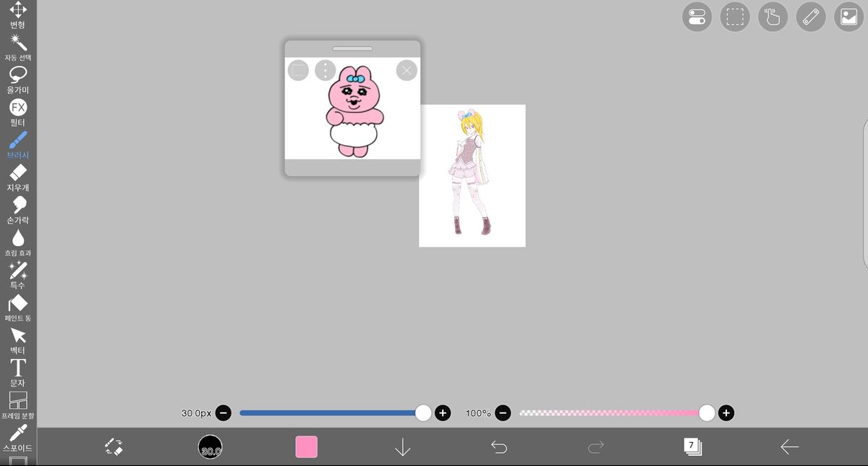Pick the Smudge (손가락) tool
The height and width of the screenshot is (466, 868).
(x=18, y=210)
